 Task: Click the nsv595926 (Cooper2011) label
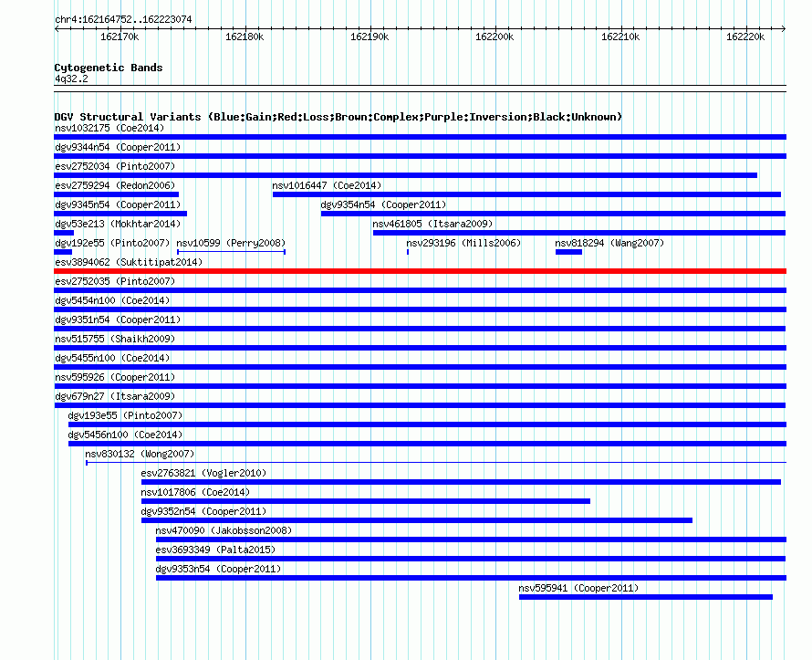[x=115, y=377]
